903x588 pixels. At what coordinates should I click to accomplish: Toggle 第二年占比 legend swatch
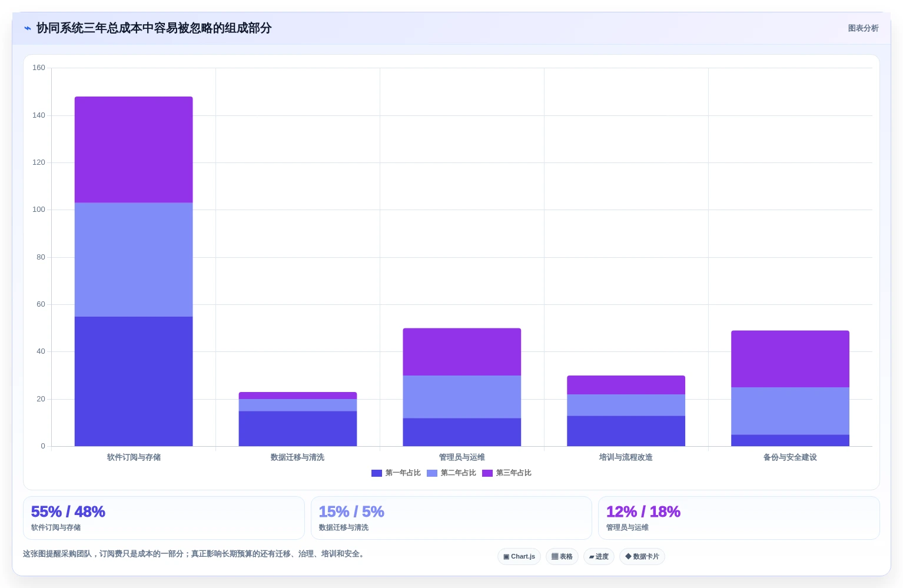click(432, 473)
